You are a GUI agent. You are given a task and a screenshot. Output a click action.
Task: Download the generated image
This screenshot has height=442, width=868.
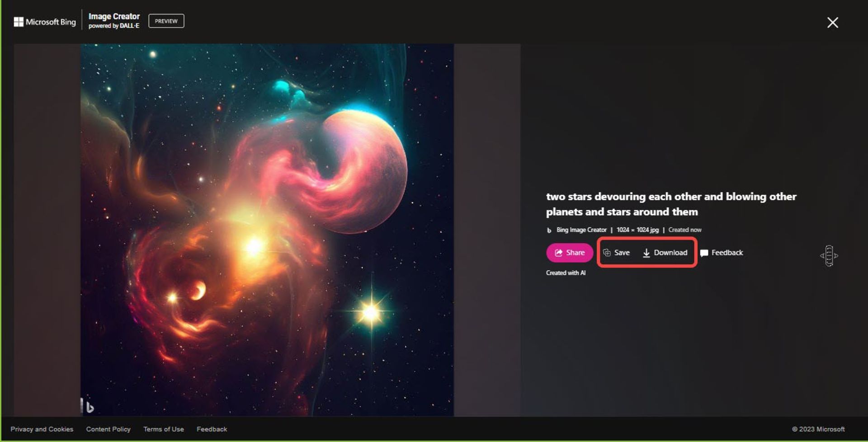(665, 253)
